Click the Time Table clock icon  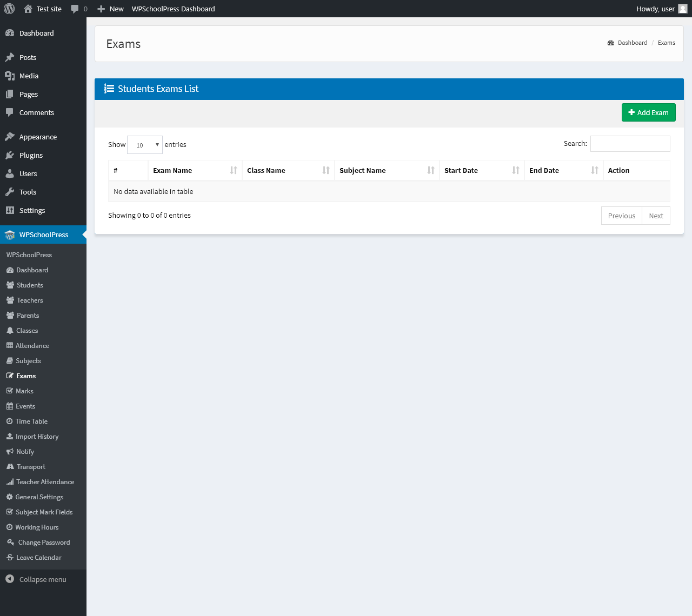[x=9, y=421]
